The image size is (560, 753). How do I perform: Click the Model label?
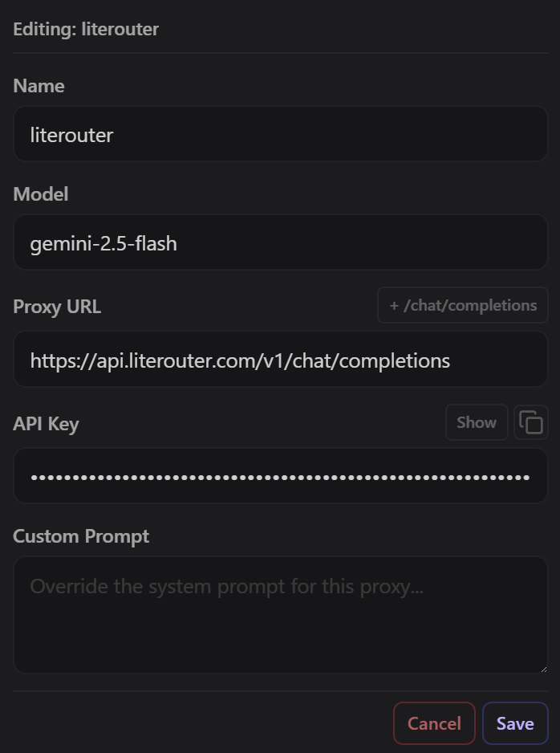41,193
